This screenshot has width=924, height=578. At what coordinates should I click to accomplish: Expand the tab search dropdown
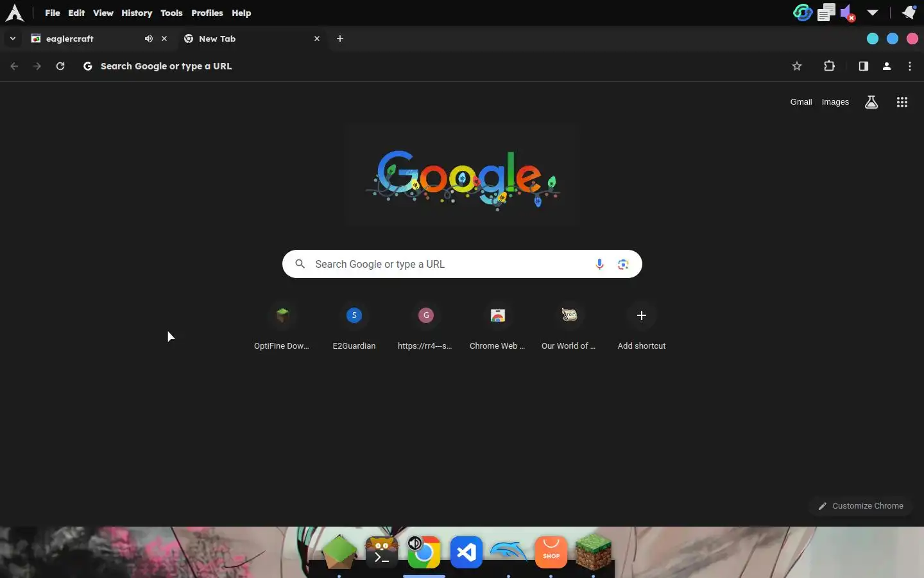(x=12, y=39)
